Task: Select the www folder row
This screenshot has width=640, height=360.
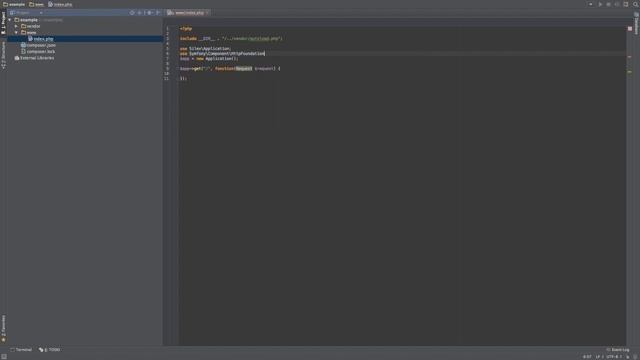Action: [85, 32]
